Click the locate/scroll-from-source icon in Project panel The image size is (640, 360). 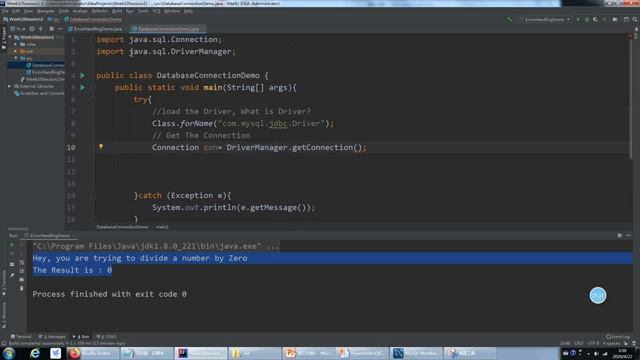click(x=32, y=29)
